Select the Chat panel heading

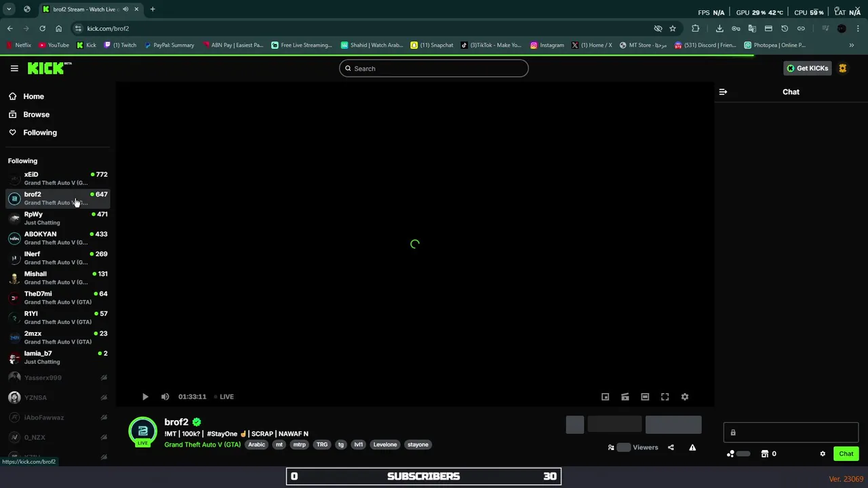791,92
